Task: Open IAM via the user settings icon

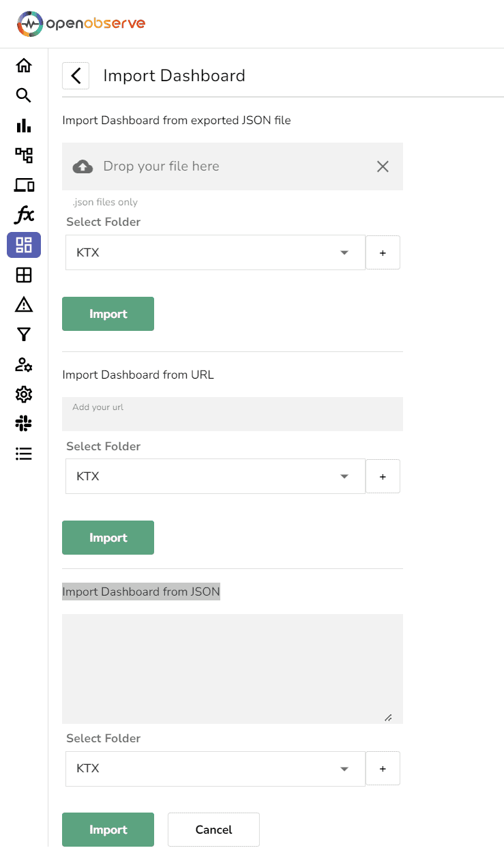Action: click(x=24, y=365)
